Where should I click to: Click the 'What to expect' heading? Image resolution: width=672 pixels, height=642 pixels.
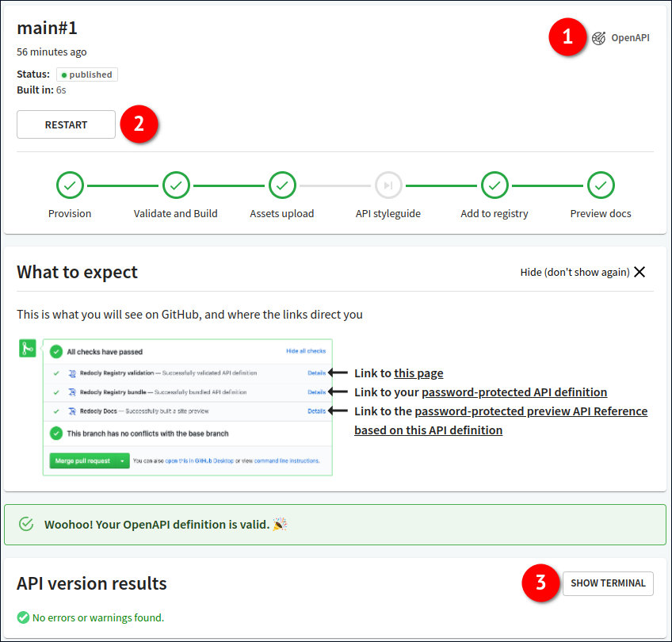coord(77,272)
